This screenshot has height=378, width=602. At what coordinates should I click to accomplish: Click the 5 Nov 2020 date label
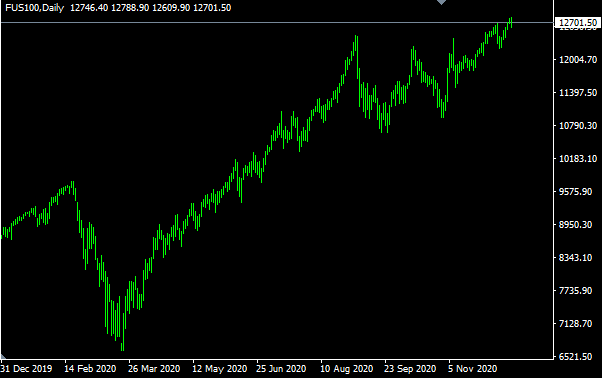[472, 369]
